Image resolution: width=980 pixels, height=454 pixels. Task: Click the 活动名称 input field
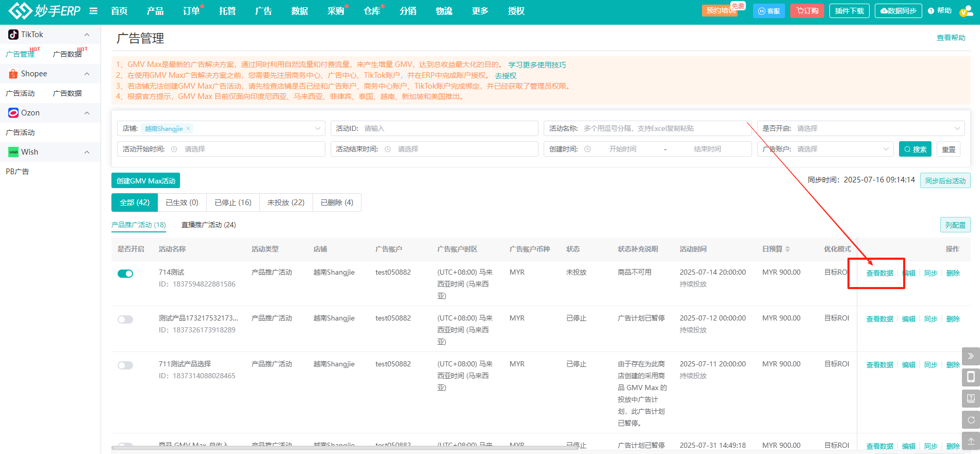point(647,128)
